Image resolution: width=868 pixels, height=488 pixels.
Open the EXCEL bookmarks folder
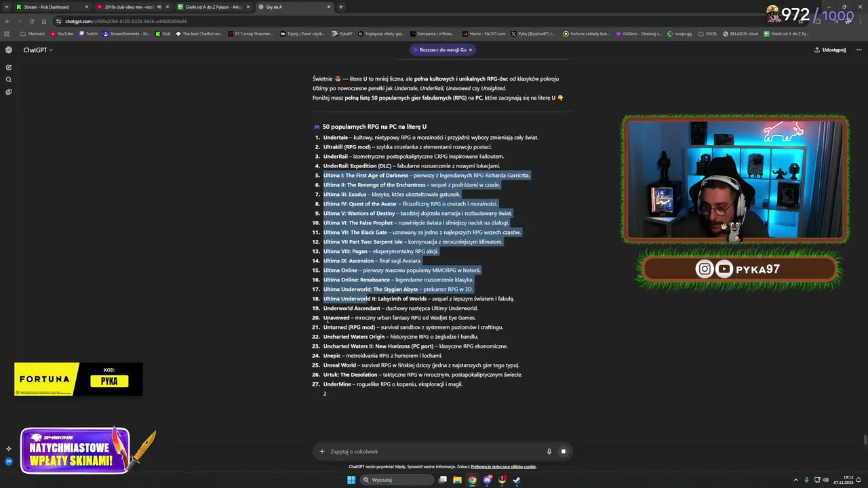(x=708, y=33)
